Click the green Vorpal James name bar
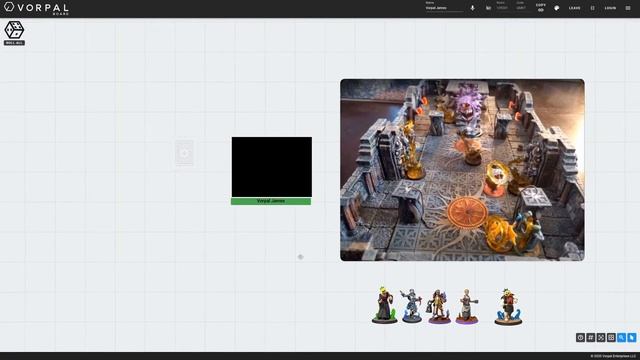640x360 pixels. [x=271, y=201]
